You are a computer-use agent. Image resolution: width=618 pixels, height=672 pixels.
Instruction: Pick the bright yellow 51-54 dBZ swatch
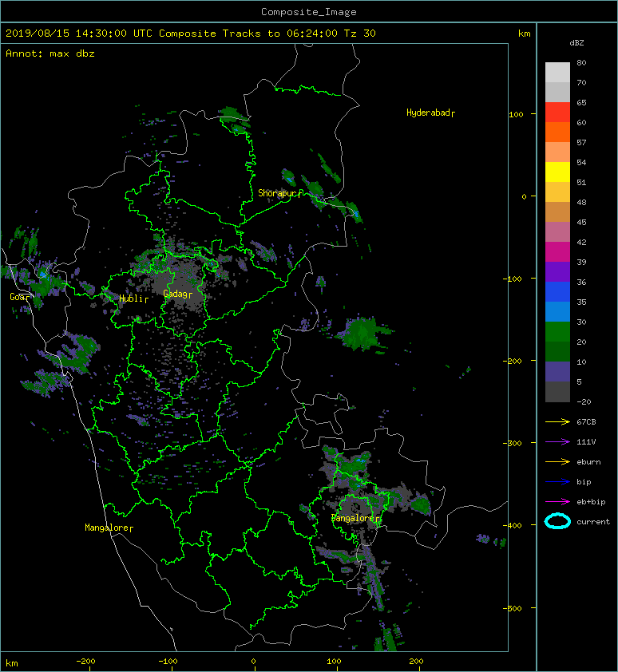(x=557, y=172)
